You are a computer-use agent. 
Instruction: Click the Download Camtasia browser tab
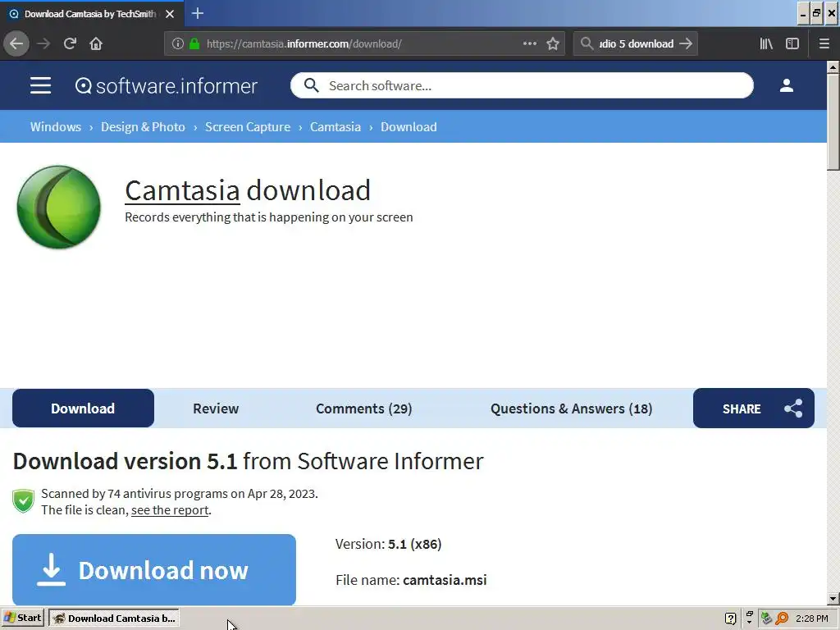pos(92,13)
